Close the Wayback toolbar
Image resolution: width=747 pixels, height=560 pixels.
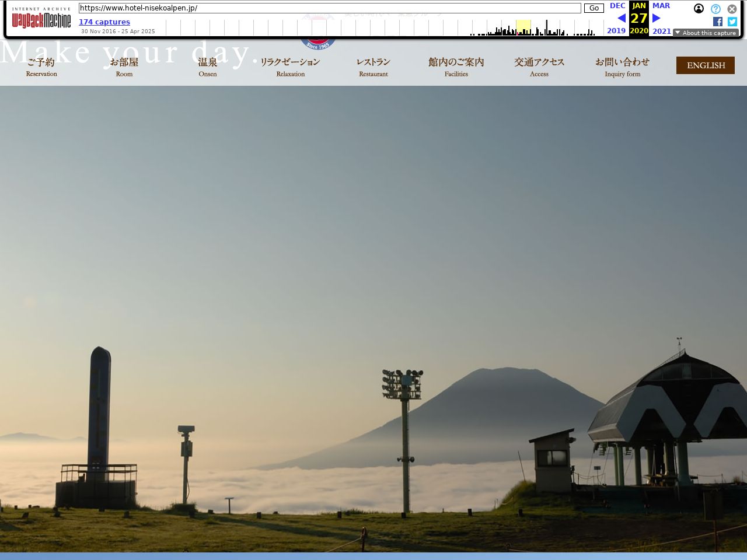pyautogui.click(x=732, y=9)
